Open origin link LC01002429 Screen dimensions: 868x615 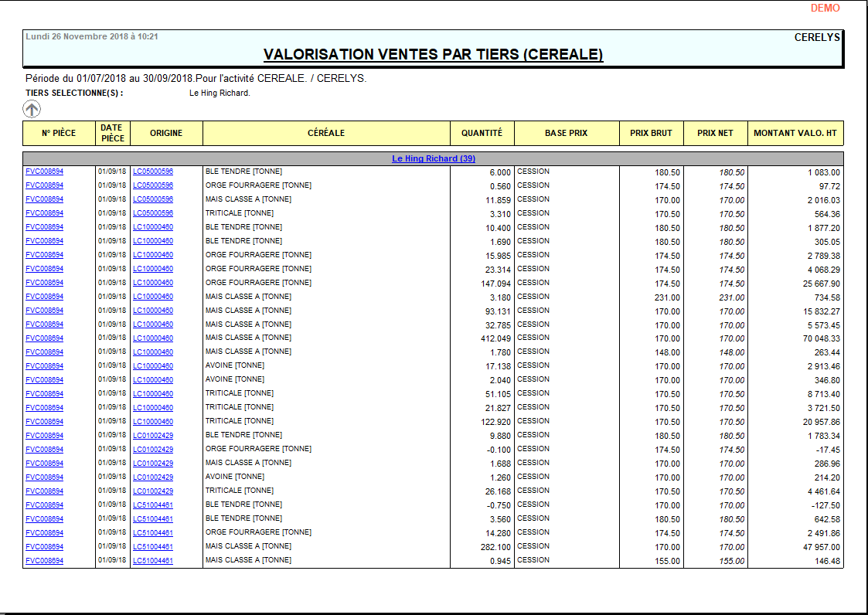click(152, 434)
